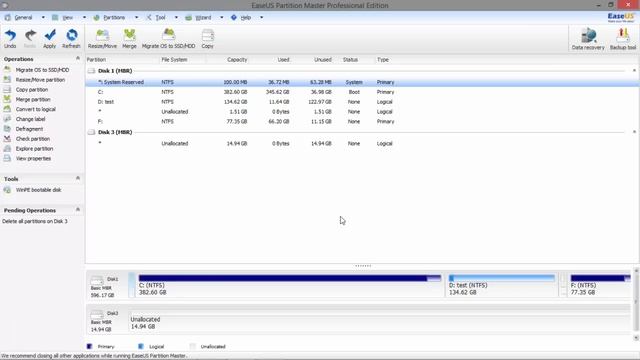Open the Help menu
This screenshot has width=640, height=360.
[246, 18]
